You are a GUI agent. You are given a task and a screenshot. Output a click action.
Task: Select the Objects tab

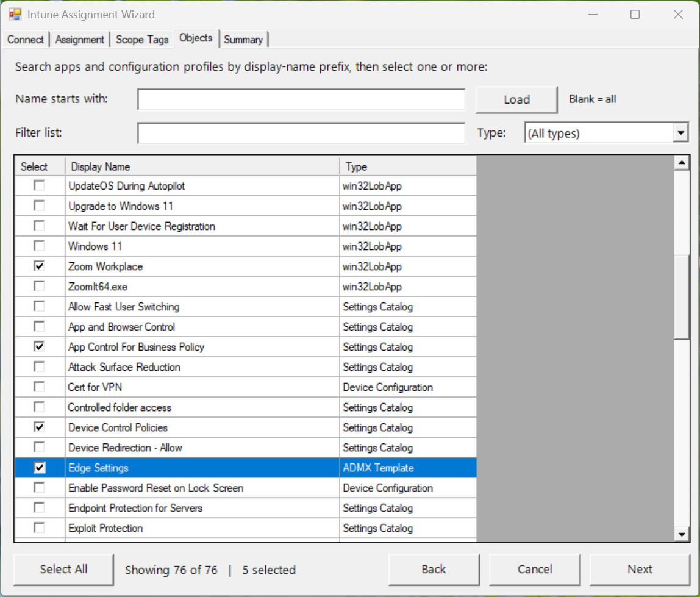(196, 38)
